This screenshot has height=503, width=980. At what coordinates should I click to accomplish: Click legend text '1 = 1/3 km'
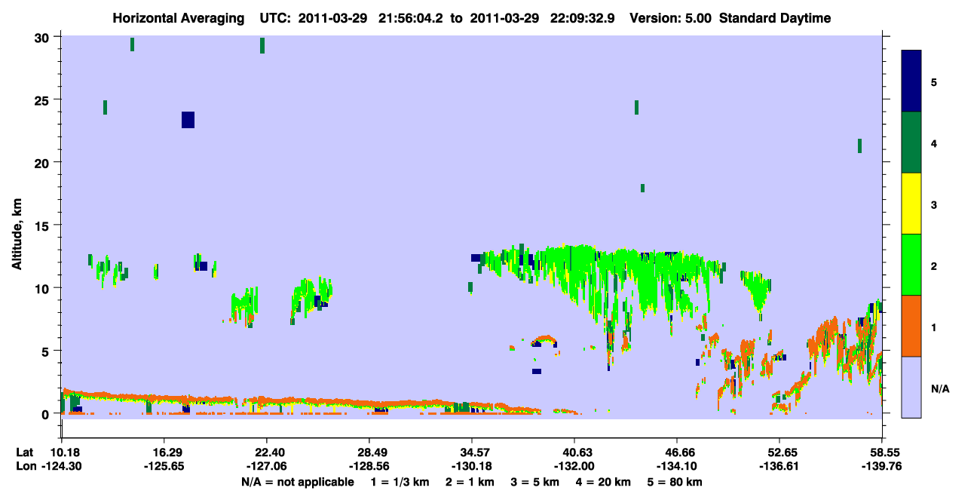[400, 482]
